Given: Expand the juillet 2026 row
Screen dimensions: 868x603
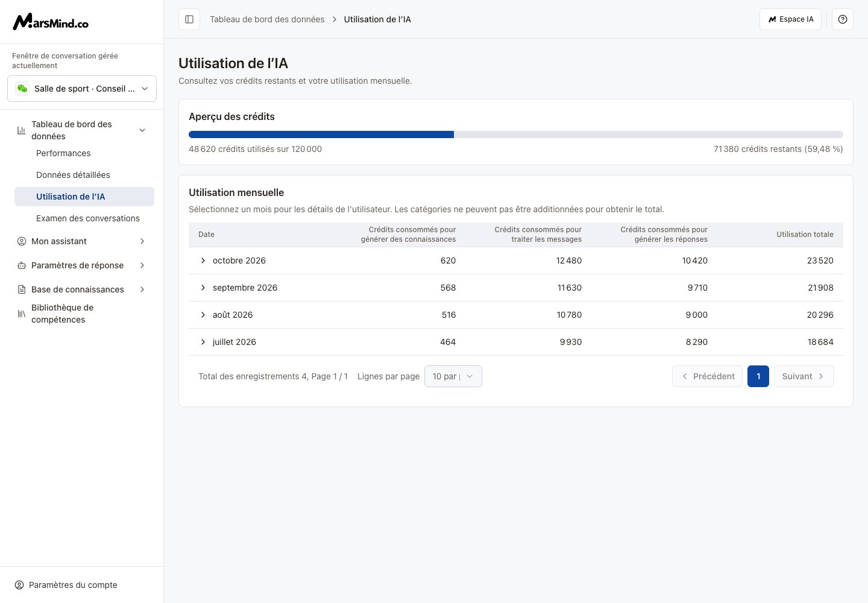Looking at the screenshot, I should click(203, 342).
